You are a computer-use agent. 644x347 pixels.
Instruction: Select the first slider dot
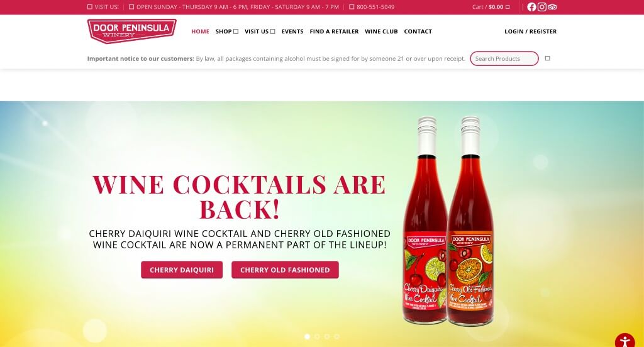(307, 336)
